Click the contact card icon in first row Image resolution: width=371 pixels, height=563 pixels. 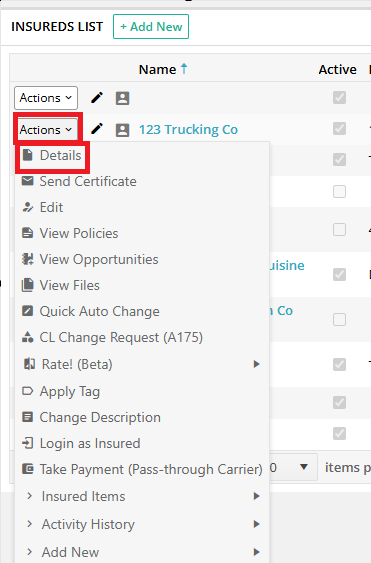tap(122, 98)
